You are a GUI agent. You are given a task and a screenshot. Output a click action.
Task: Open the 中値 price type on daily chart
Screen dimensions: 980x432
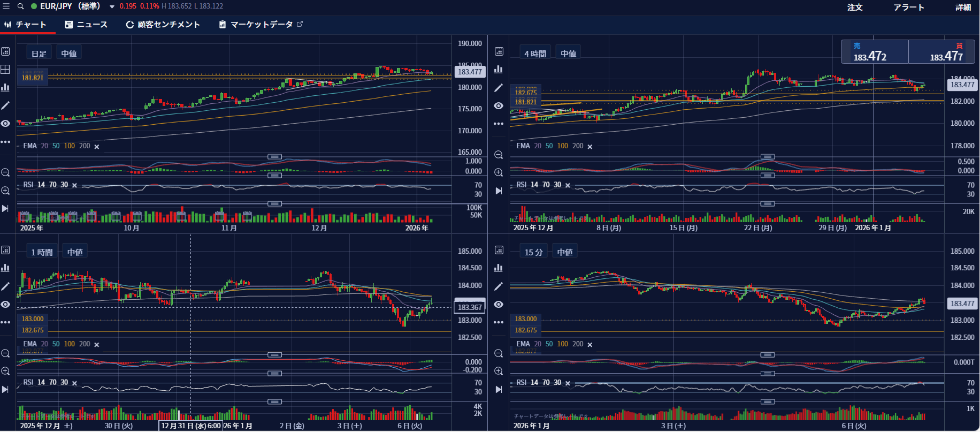pos(68,54)
